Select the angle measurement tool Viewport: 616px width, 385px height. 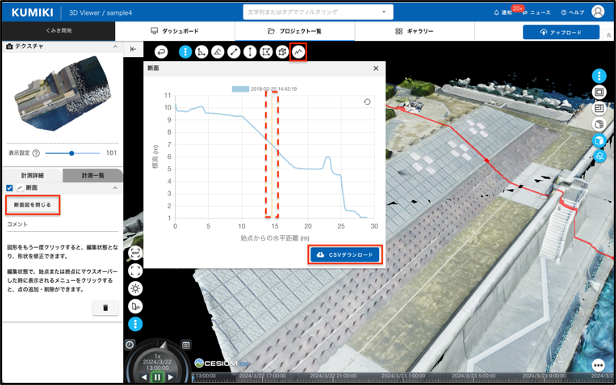click(202, 52)
